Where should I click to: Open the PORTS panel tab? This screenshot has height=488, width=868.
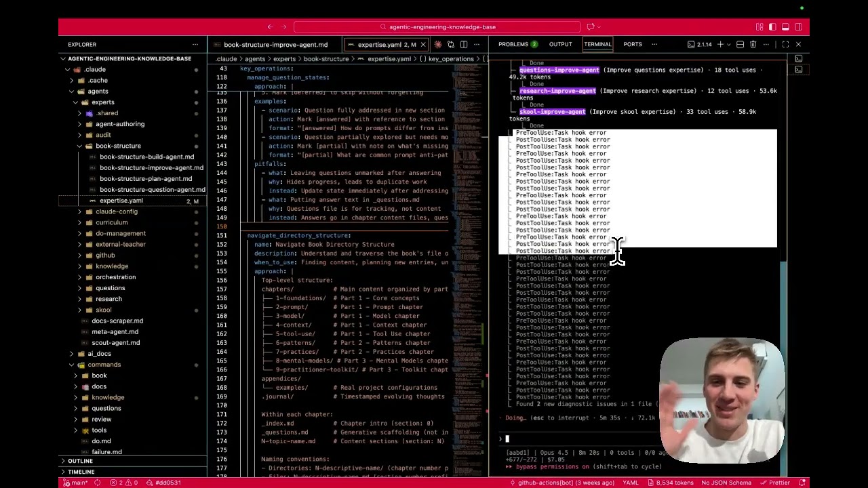(633, 45)
